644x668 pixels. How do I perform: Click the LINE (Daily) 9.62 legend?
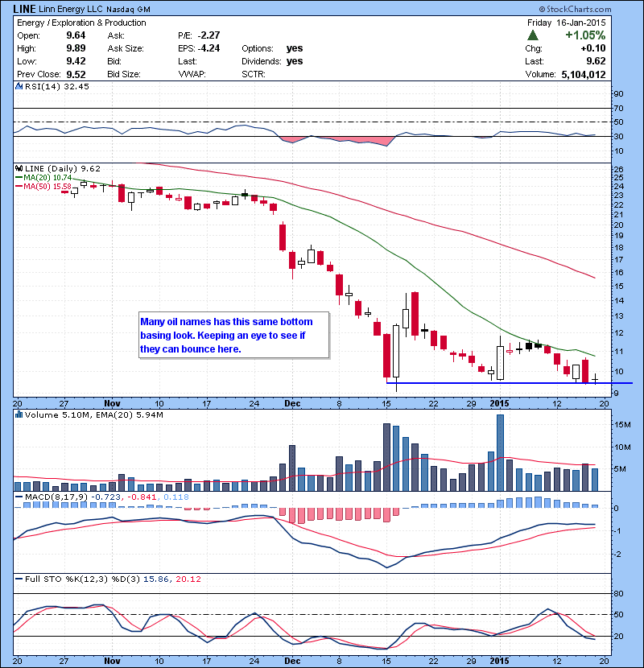pos(63,169)
